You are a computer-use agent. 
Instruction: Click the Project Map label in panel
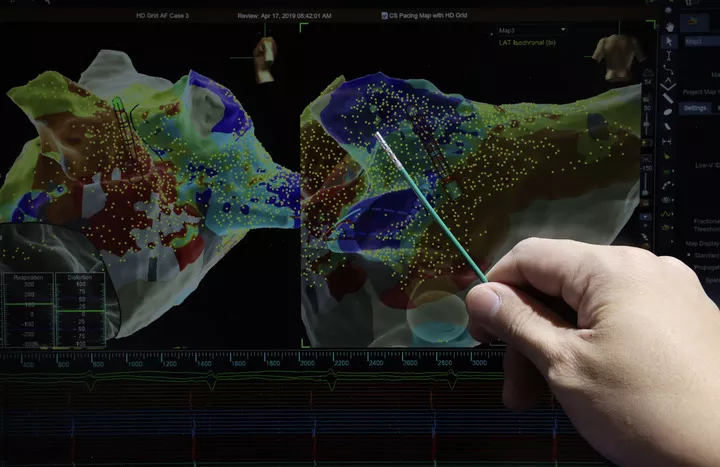(700, 92)
